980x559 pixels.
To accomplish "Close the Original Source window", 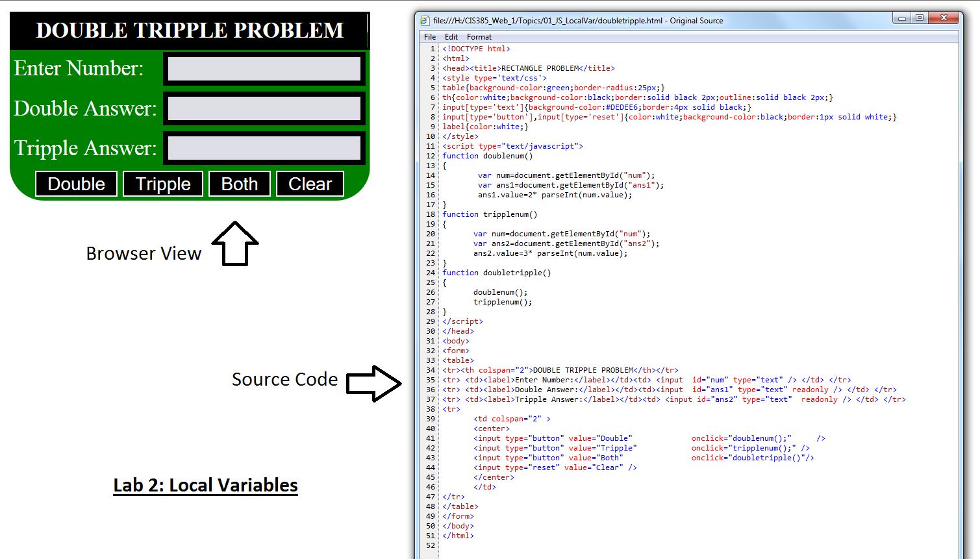I will point(943,18).
